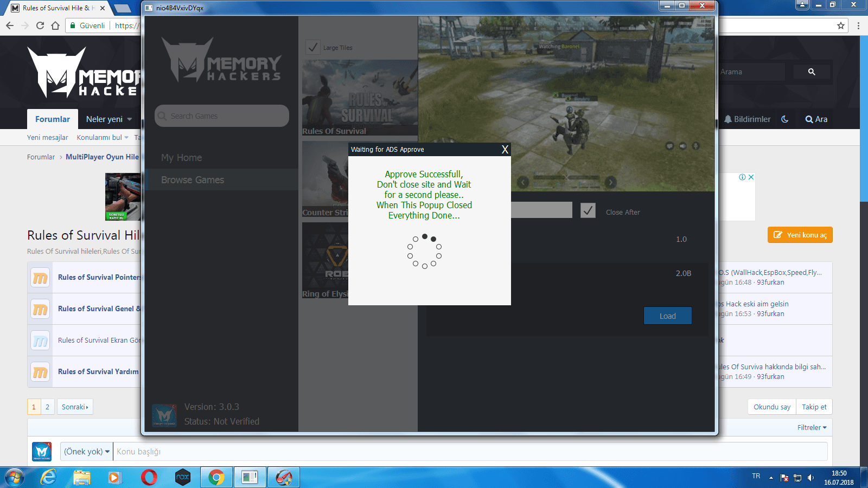868x488 pixels.
Task: Open the Rules of Survival Genel forum
Action: tap(99, 309)
